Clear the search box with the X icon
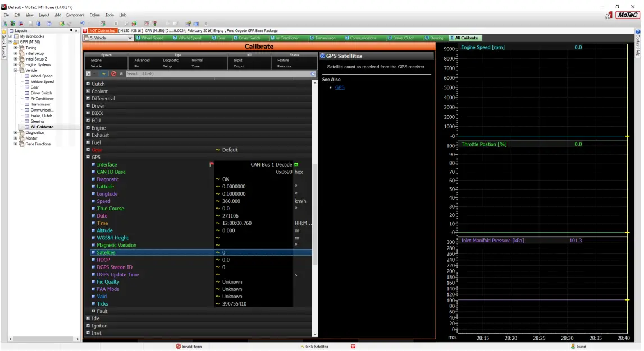Viewport: 644px width, 351px height. click(x=313, y=73)
